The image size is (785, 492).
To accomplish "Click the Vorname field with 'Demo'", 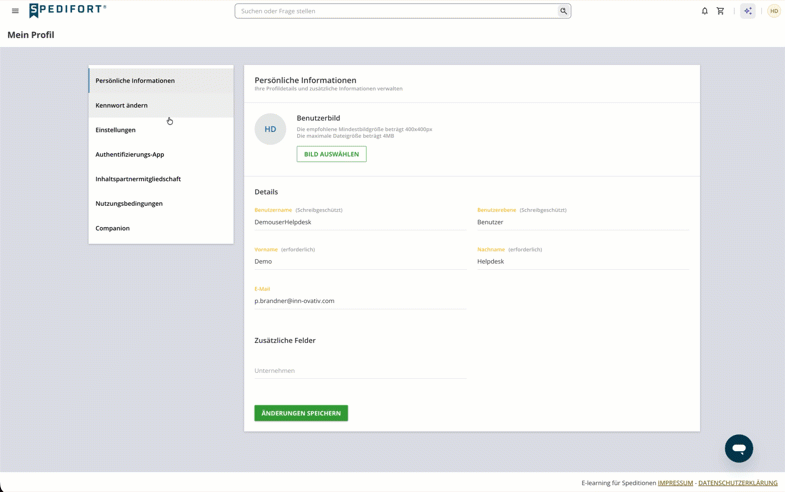I will [x=360, y=262].
